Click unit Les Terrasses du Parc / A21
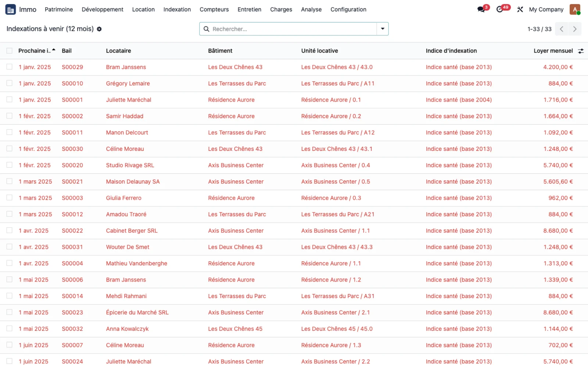Screen dimensions: 588x368 click(338, 214)
